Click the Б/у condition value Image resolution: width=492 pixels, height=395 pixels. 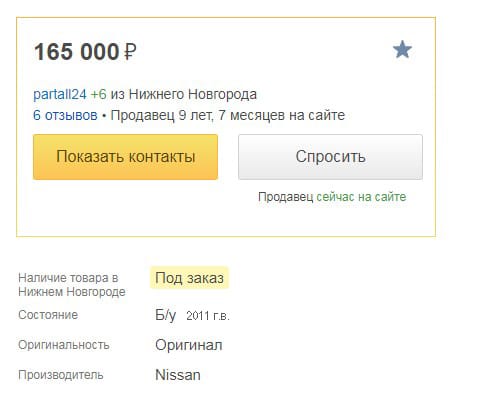tap(165, 315)
